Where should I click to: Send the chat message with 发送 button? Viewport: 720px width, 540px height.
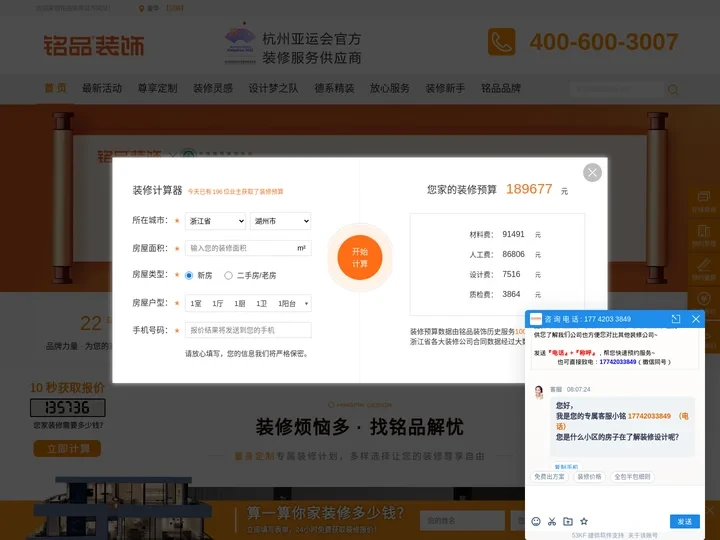(x=685, y=522)
